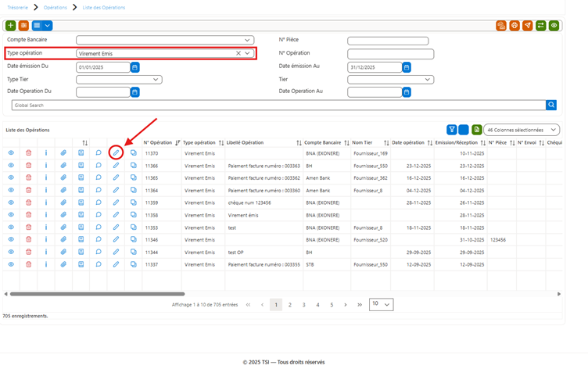
Task: Click the Opérations breadcrumb link
Action: pos(55,8)
